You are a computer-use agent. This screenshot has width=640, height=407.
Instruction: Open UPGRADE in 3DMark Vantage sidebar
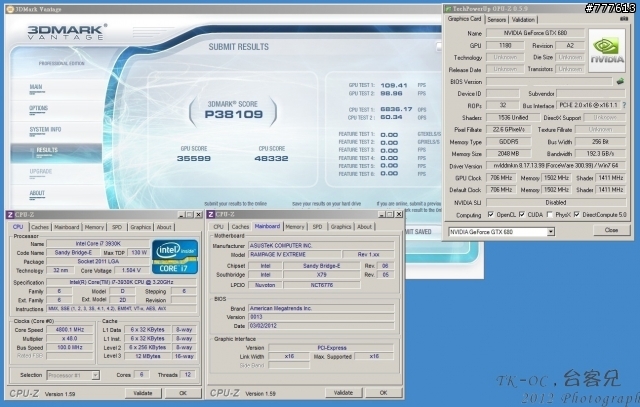pos(40,171)
